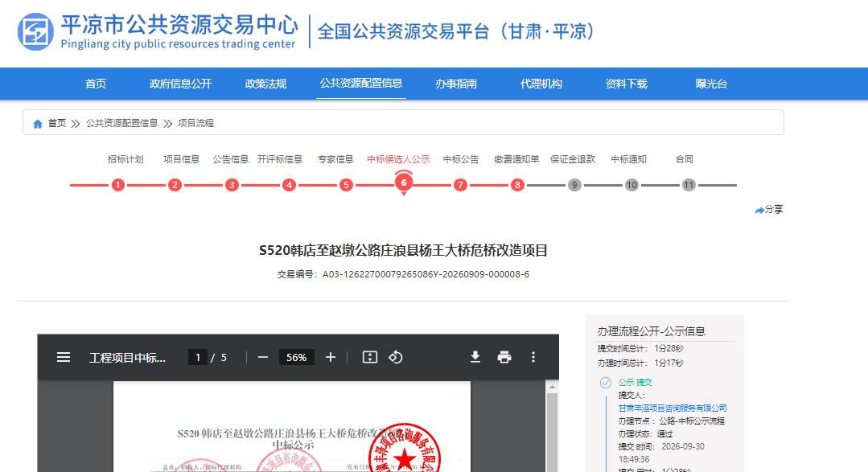Viewport: 868px width, 472px height.
Task: Go to step 11 合同
Action: [689, 185]
